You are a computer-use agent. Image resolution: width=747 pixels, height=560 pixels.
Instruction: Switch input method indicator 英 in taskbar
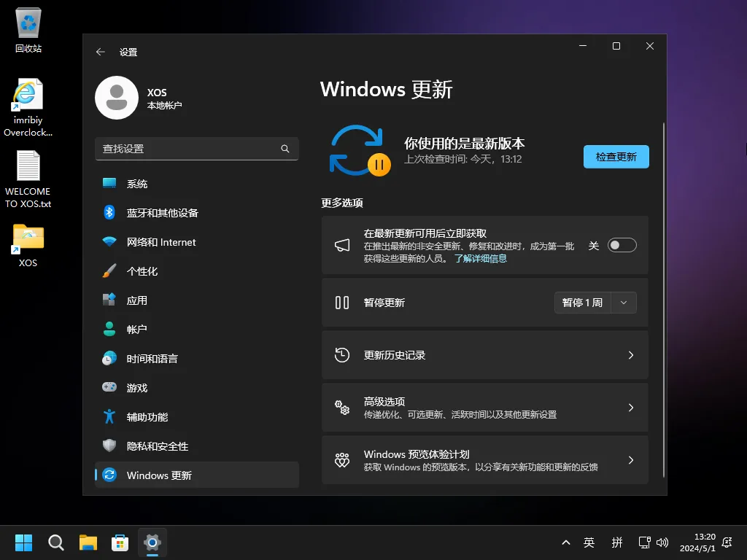pos(589,542)
